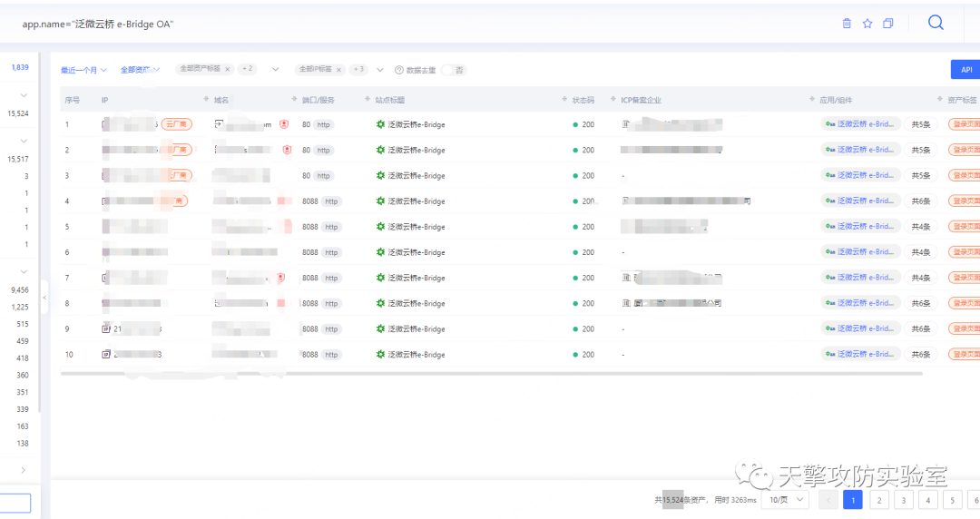This screenshot has height=519, width=980.
Task: Remove the 全部资产标签 filter chip
Action: [x=228, y=69]
